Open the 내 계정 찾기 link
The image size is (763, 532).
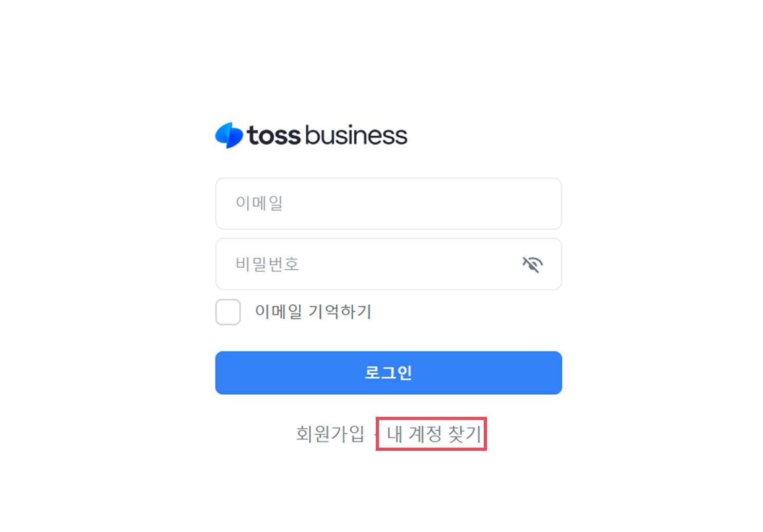coord(433,434)
